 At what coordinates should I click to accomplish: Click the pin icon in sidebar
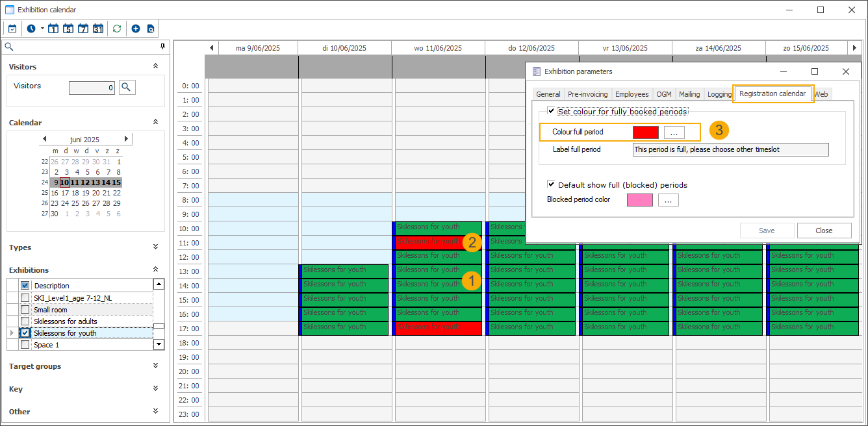coord(162,47)
